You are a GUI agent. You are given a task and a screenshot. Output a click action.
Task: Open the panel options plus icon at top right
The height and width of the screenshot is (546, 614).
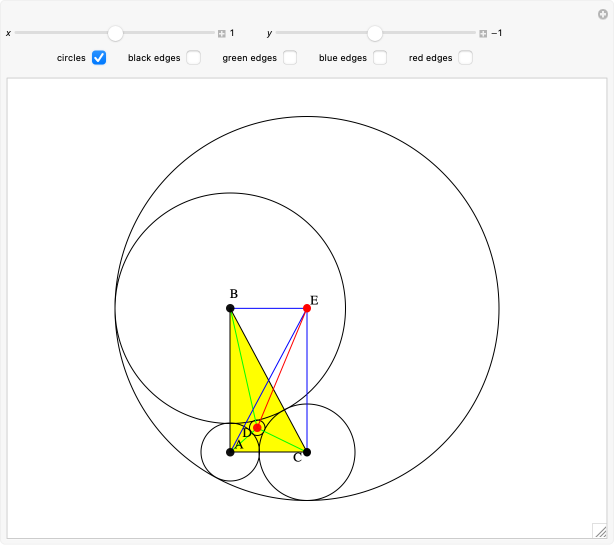603,12
